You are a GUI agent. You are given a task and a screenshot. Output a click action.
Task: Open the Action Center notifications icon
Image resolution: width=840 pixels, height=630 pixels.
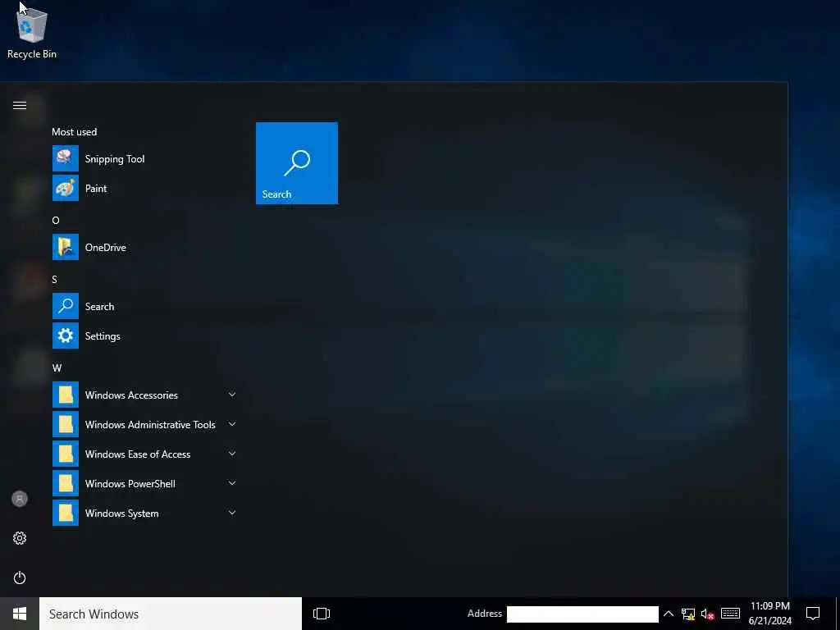[813, 614]
